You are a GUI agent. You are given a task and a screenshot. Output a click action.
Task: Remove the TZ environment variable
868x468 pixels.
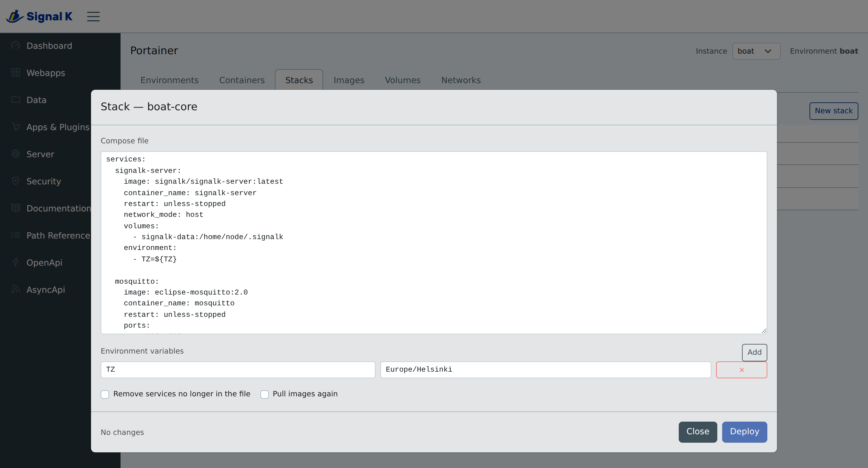coord(741,370)
